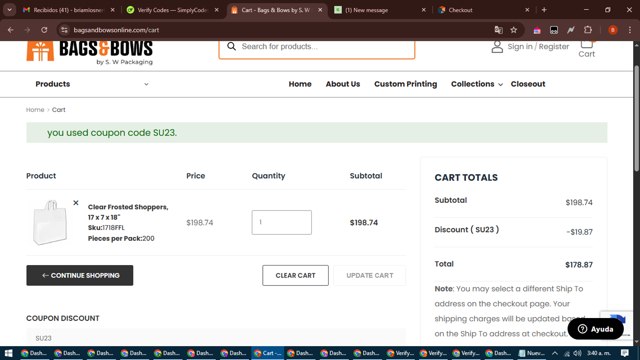Open the Cart icon in header
Image resolution: width=640 pixels, height=360 pixels.
[587, 44]
